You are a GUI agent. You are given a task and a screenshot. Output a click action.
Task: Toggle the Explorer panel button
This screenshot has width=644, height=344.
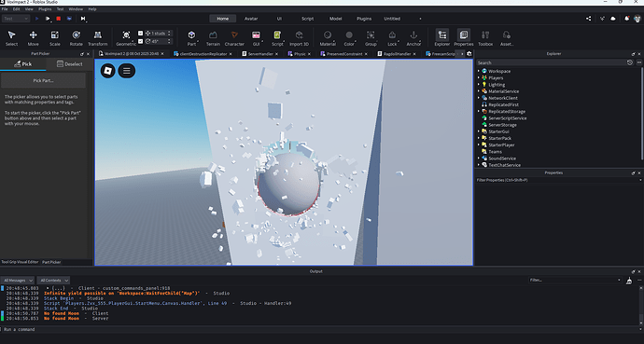point(441,38)
